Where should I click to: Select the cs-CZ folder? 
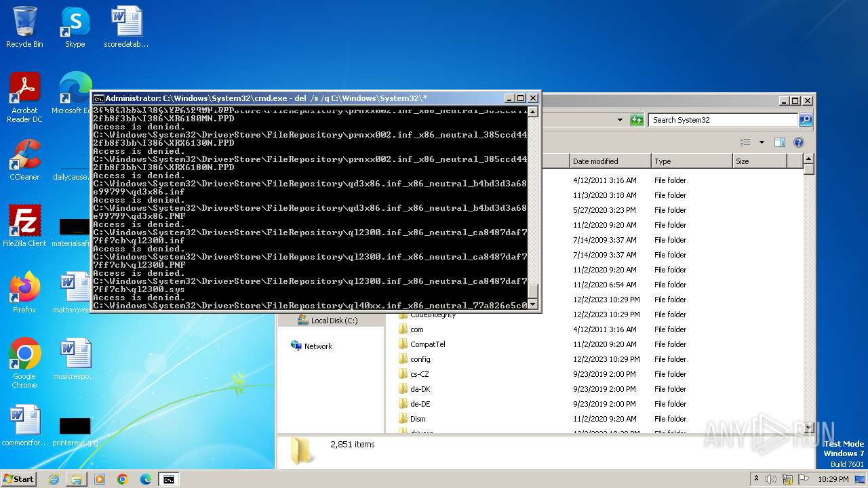coord(414,374)
